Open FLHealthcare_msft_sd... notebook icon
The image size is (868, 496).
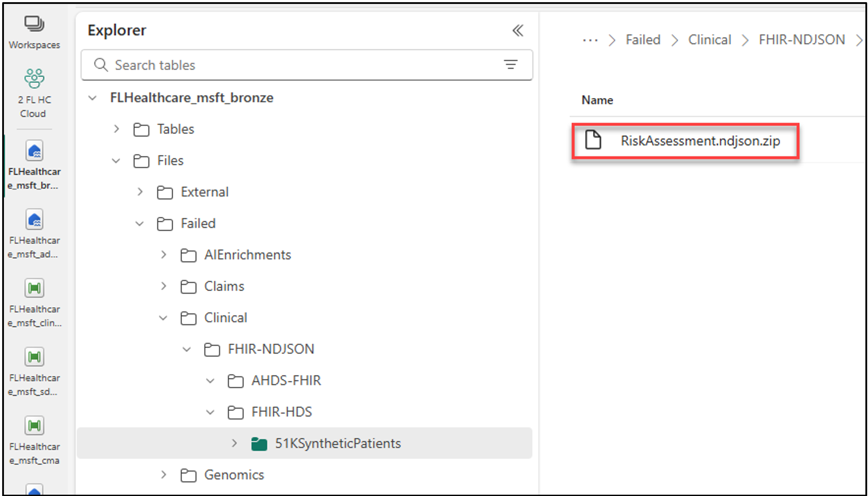click(x=34, y=357)
